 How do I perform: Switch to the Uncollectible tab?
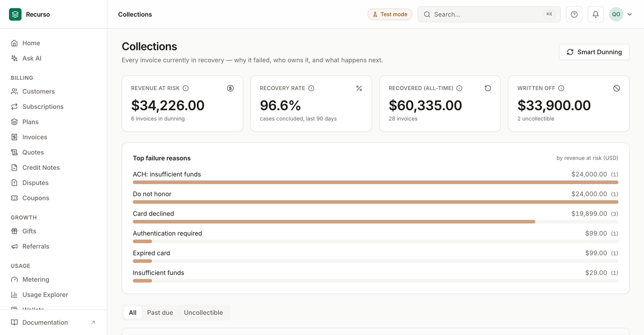click(x=203, y=312)
